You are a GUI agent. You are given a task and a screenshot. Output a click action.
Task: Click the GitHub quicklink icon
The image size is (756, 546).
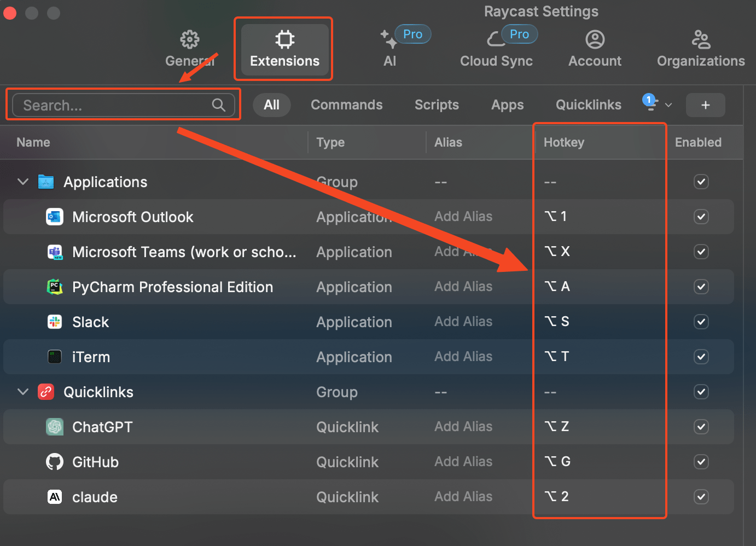click(55, 462)
